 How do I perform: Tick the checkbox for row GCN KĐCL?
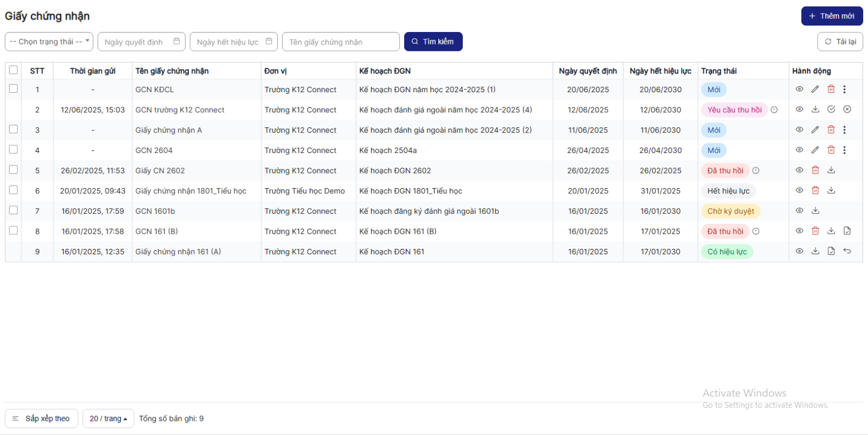click(x=14, y=89)
